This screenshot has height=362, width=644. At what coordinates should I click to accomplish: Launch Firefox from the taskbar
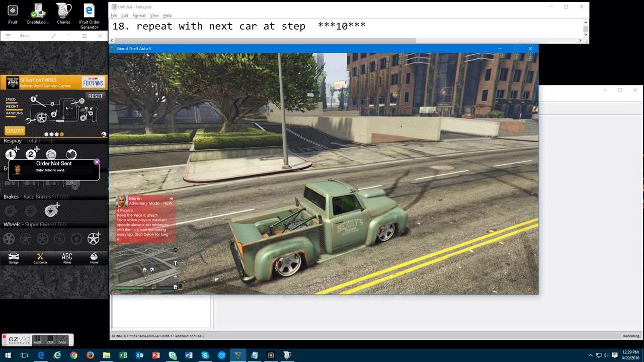coord(90,355)
